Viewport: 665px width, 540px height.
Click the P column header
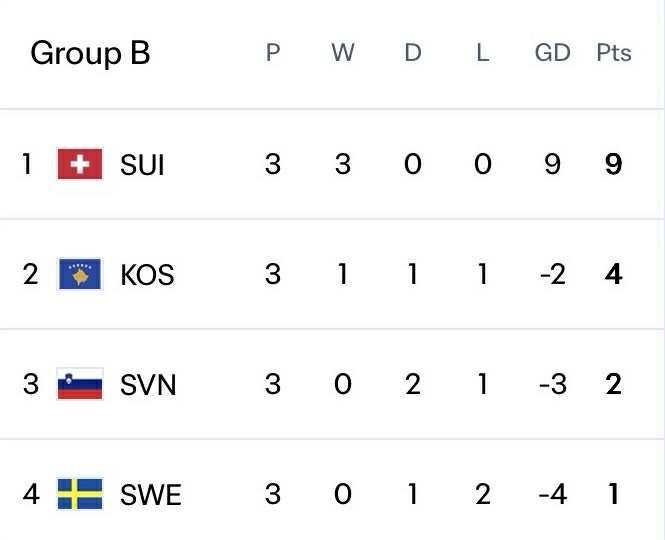273,53
